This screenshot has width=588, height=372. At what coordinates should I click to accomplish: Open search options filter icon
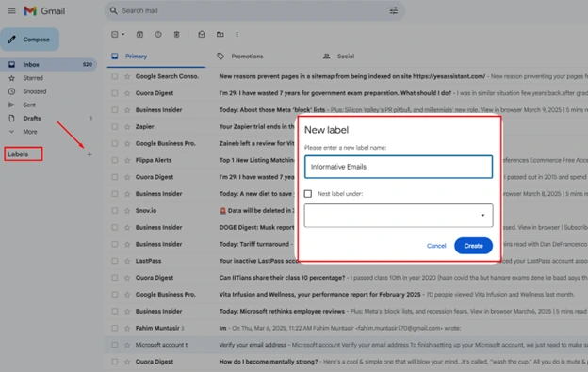[x=393, y=11]
